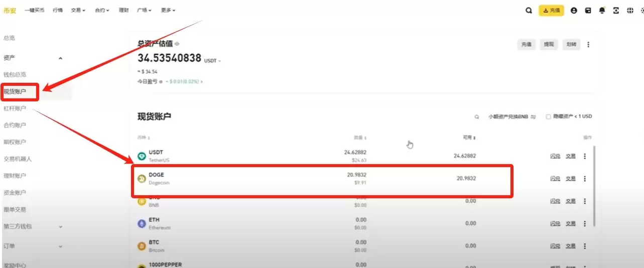Go to 总览 in the sidebar
This screenshot has width=644, height=268.
[x=9, y=38]
